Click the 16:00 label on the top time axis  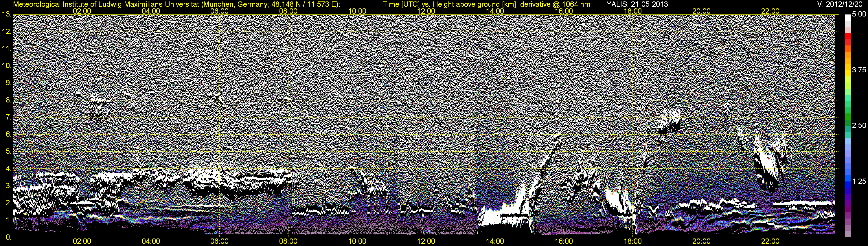coord(564,11)
